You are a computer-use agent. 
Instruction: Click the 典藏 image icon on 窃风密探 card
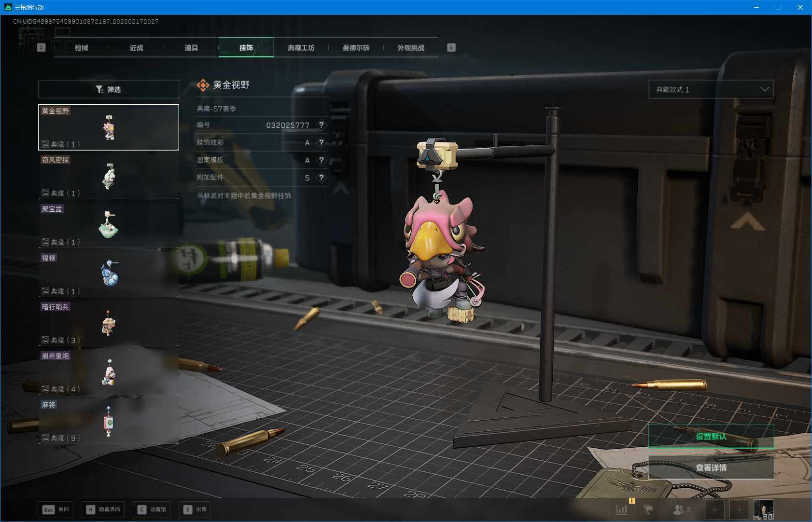[x=45, y=193]
